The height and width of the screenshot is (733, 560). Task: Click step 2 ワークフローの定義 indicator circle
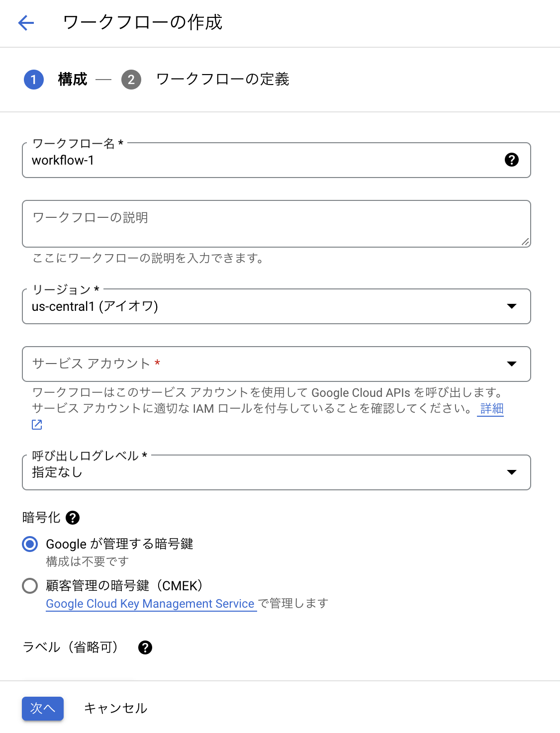click(131, 80)
